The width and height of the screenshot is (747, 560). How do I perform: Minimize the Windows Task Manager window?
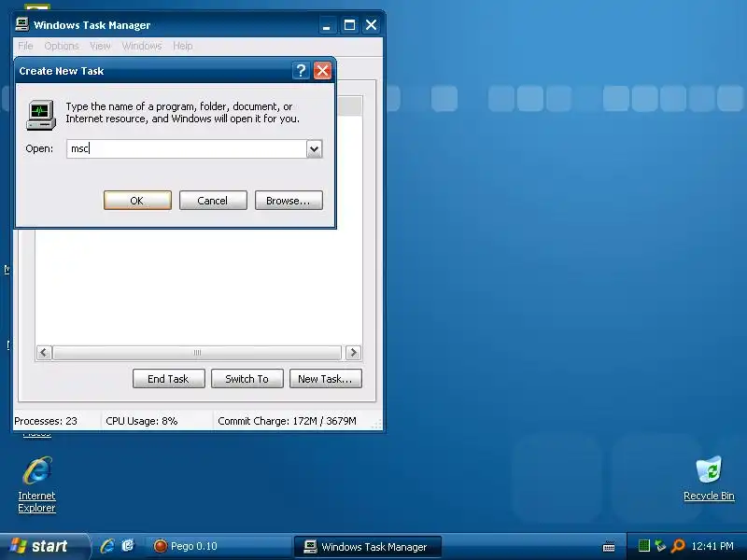pyautogui.click(x=326, y=25)
